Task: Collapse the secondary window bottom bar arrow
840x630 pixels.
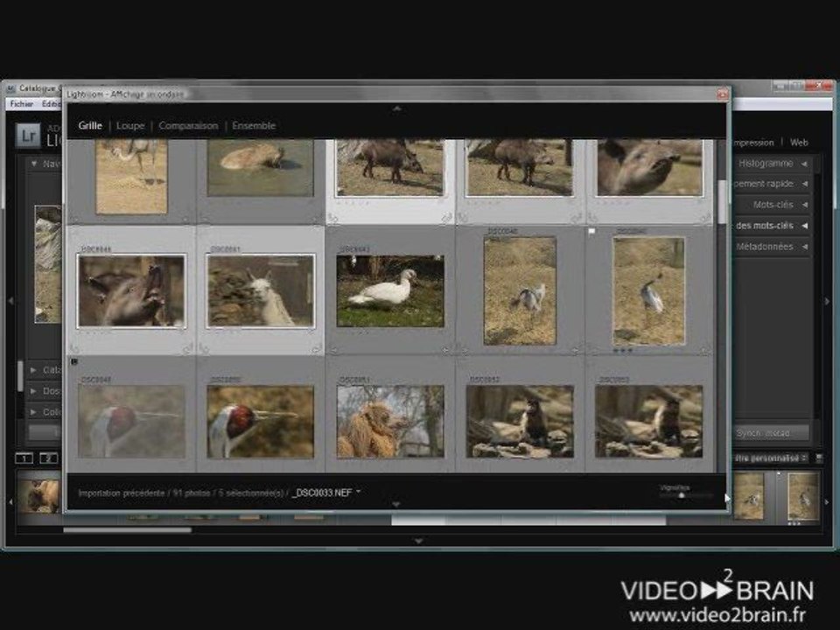Action: (395, 504)
